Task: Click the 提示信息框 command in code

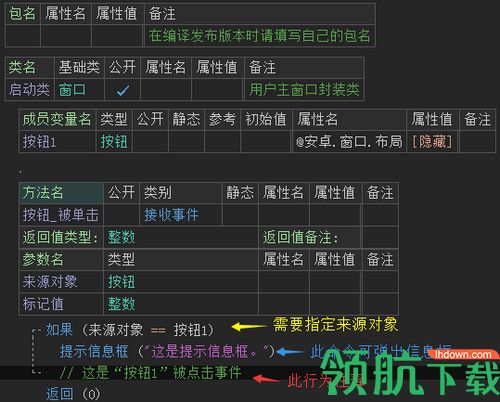Action: [94, 351]
